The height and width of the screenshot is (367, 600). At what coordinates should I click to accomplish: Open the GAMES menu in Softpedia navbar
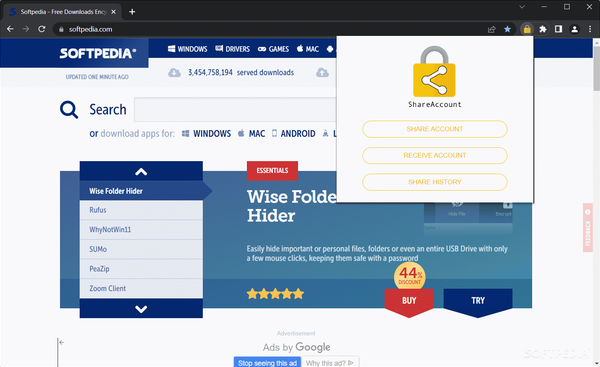pos(273,49)
